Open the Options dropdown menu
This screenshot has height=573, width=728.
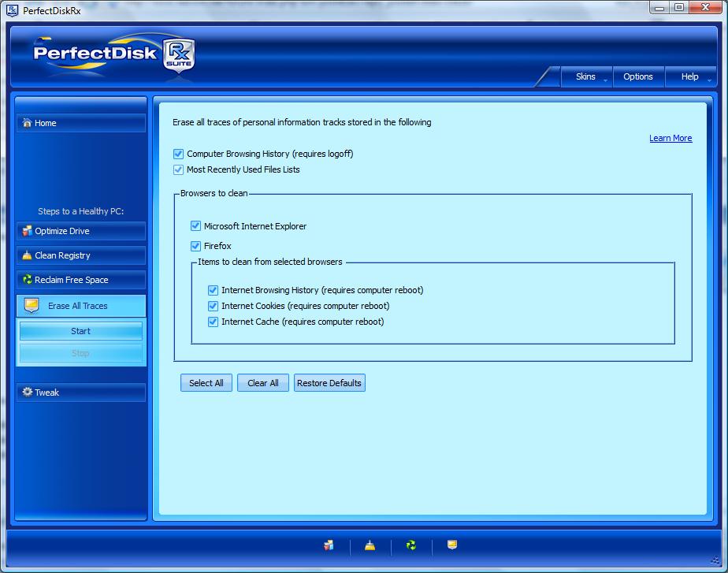pyautogui.click(x=638, y=76)
